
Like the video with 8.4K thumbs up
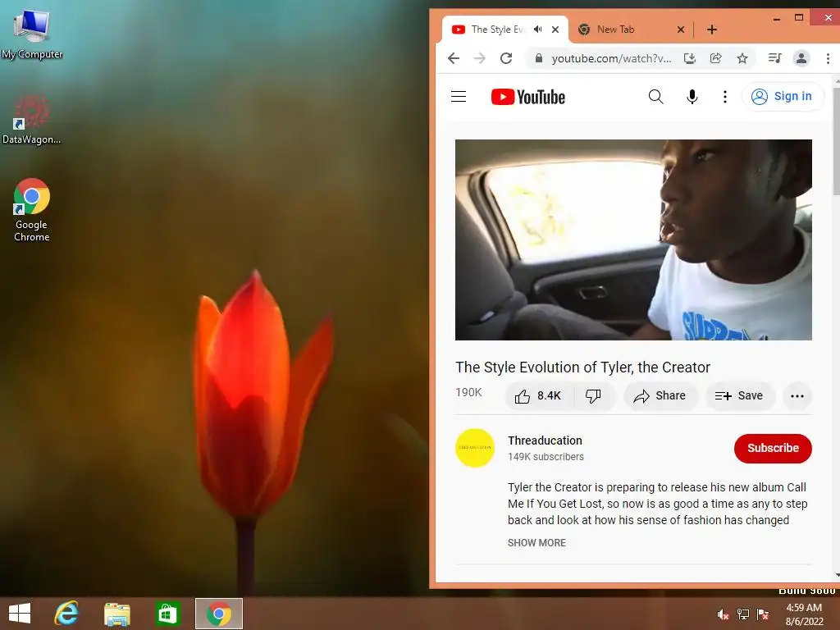click(538, 396)
